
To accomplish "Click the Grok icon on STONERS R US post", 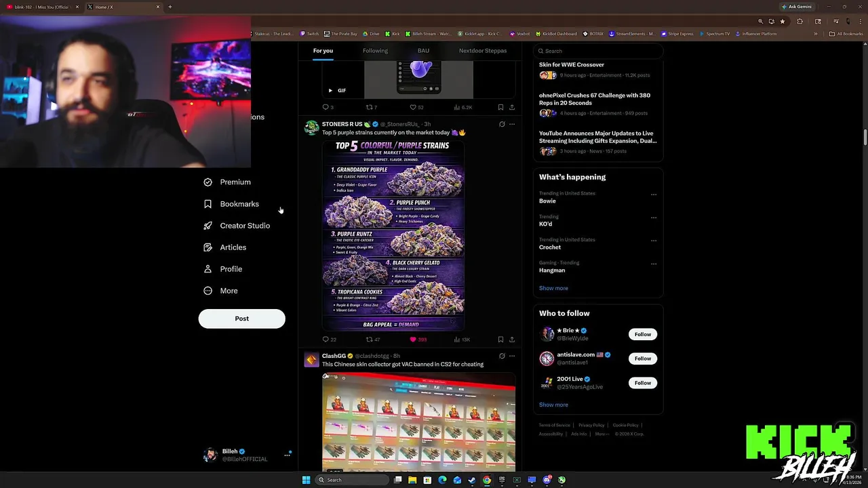I will 502,124.
